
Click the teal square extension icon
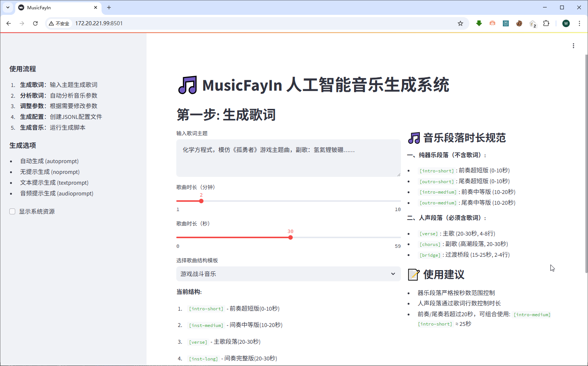[x=506, y=23]
